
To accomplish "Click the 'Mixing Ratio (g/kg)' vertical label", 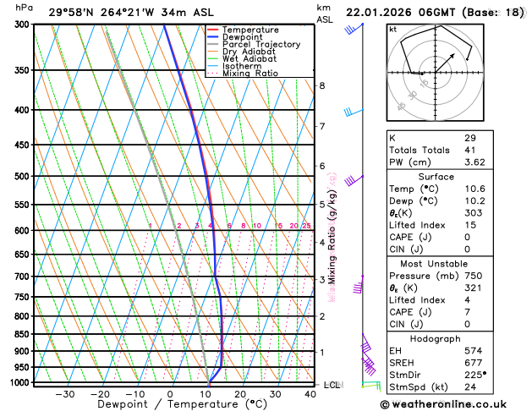I will [332, 237].
